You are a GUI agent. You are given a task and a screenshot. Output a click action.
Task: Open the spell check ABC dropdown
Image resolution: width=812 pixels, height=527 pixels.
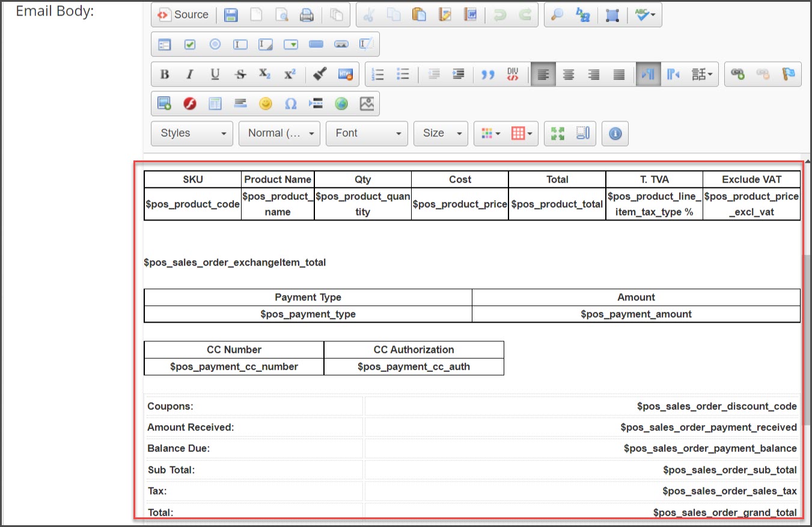tap(645, 15)
